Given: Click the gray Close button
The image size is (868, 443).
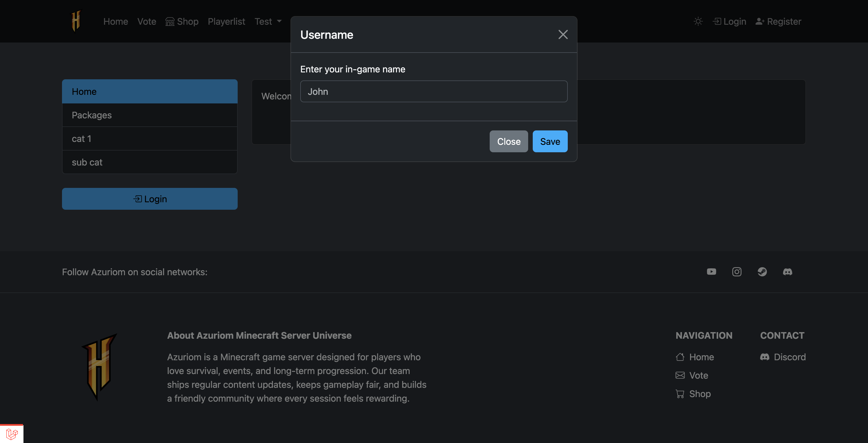Looking at the screenshot, I should click(x=508, y=141).
